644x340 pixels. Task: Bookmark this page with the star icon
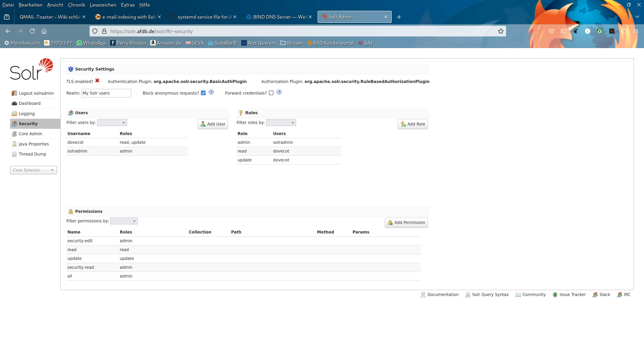tap(500, 31)
